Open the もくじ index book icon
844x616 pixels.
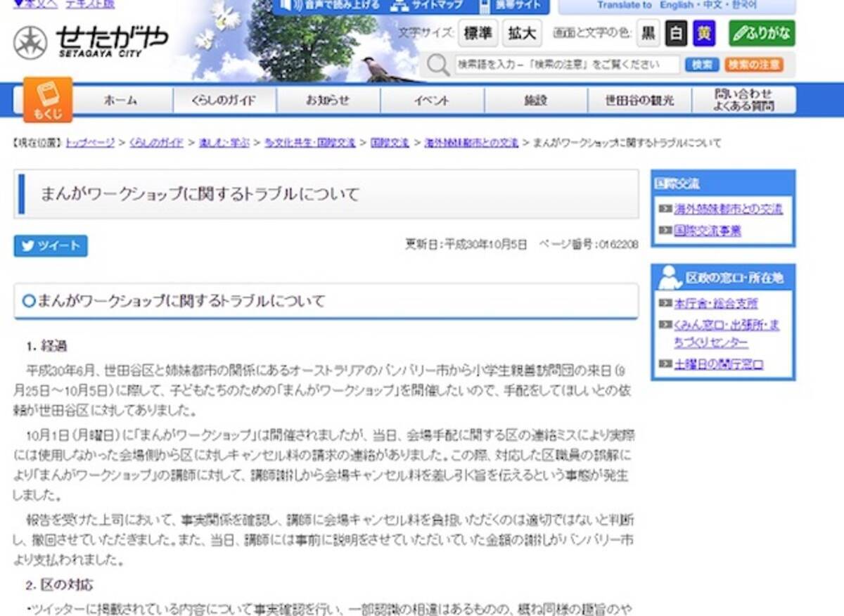48,100
